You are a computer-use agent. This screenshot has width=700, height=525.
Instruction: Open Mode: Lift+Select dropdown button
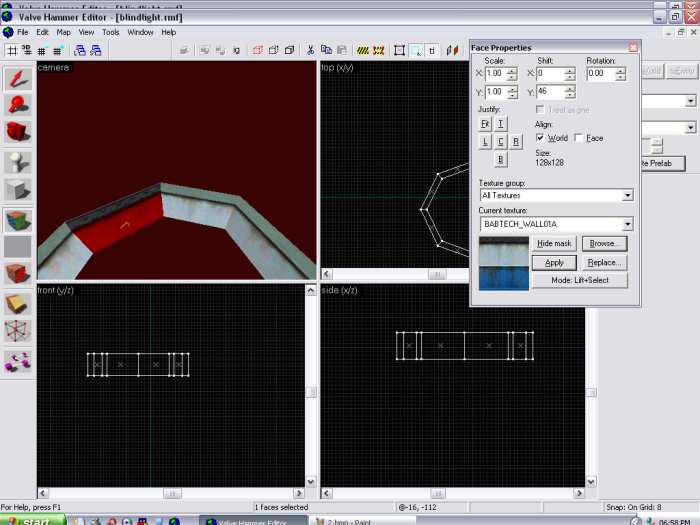pos(580,280)
